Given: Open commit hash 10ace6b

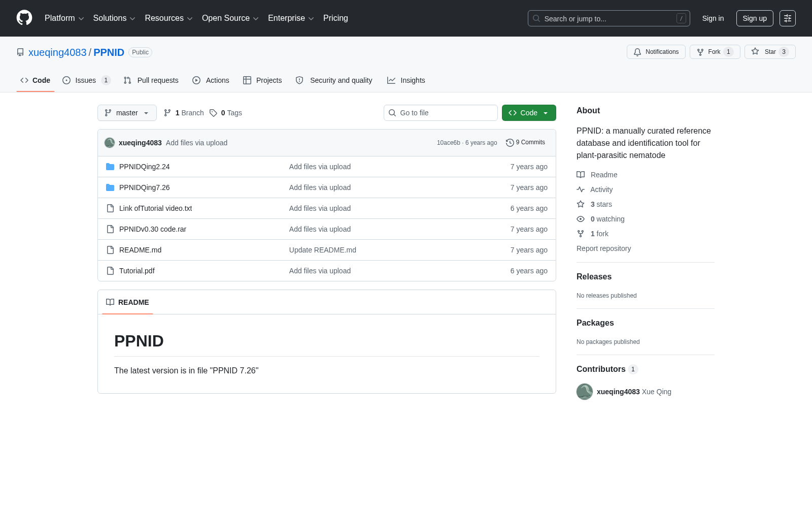Looking at the screenshot, I should click(x=449, y=143).
